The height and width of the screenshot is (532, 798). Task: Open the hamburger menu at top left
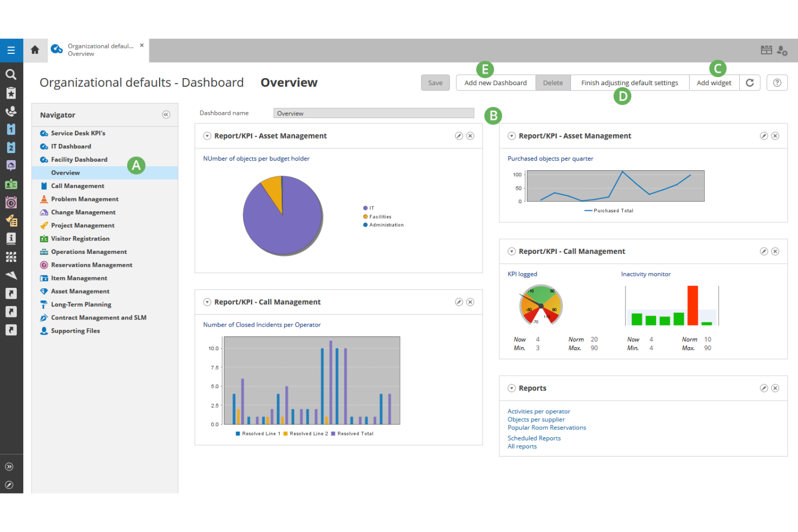(11, 50)
